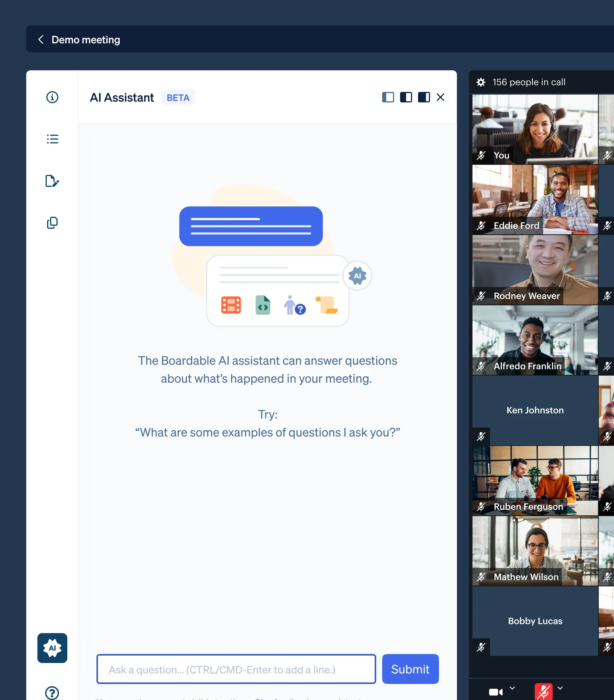Toggle the camera button in call controls
The image size is (614, 700).
click(x=496, y=692)
